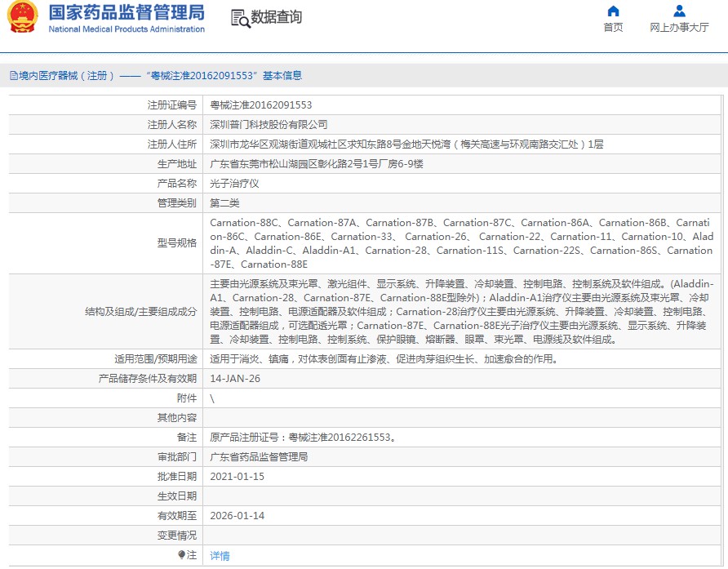The width and height of the screenshot is (728, 569).
Task: Click the 首页 house icon
Action: tap(613, 11)
